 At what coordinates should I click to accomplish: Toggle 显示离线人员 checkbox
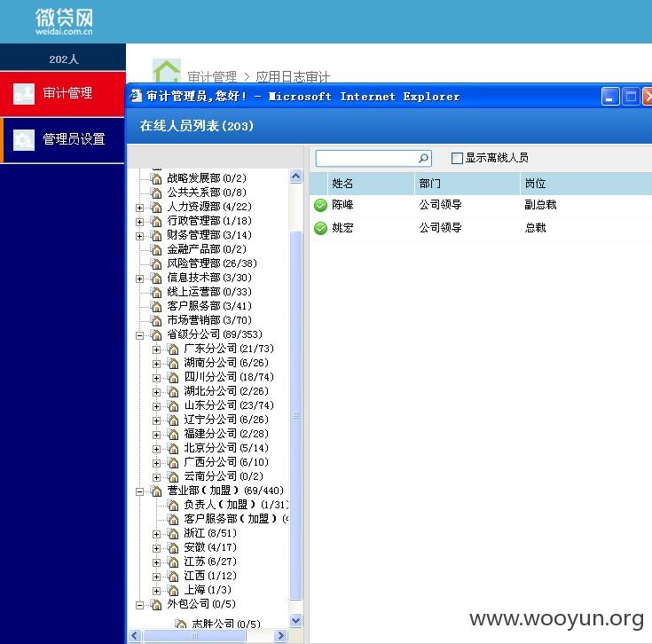(457, 159)
